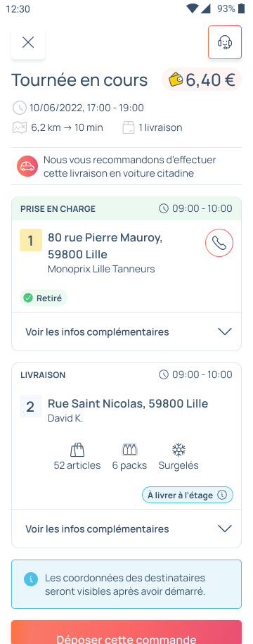Tap the package icon beside 1 livraison

tap(129, 127)
